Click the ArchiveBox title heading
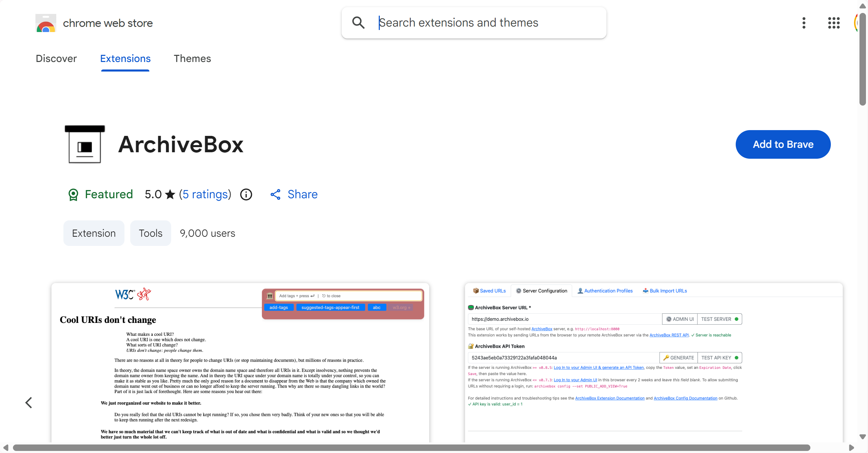 click(181, 144)
